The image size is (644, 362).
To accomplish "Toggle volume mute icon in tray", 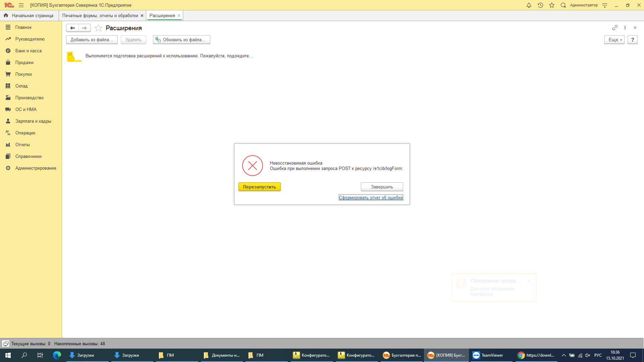I will point(588,355).
